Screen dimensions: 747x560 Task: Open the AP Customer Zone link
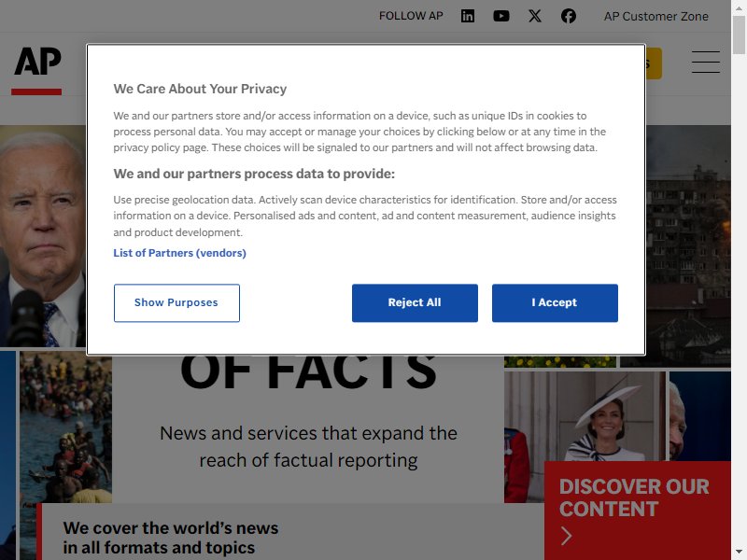656,16
